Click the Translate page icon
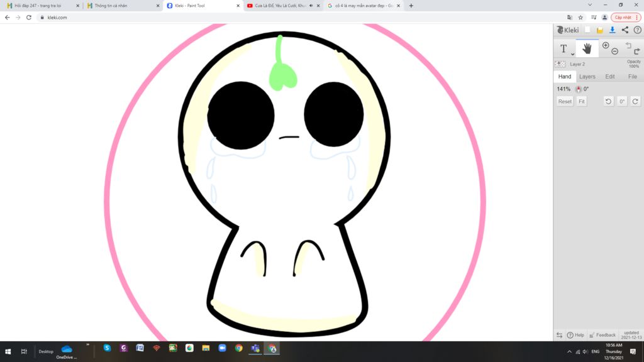This screenshot has height=362, width=644. (569, 17)
